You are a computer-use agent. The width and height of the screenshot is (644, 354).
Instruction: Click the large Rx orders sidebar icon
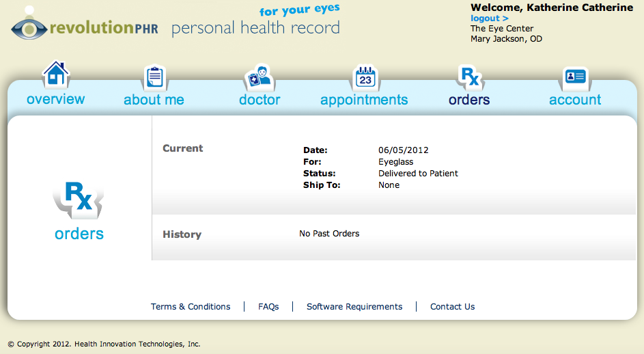click(x=79, y=199)
